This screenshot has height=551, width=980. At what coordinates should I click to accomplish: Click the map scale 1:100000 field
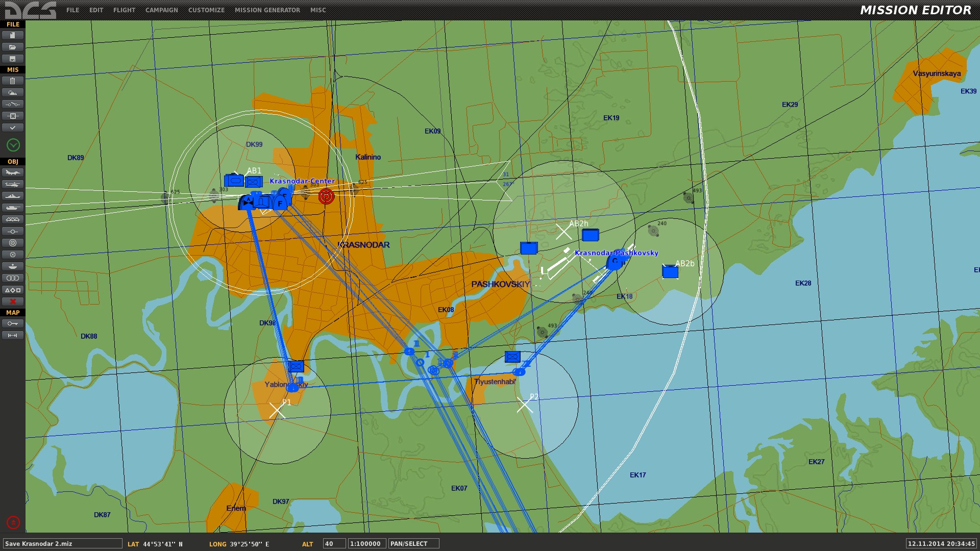click(367, 544)
